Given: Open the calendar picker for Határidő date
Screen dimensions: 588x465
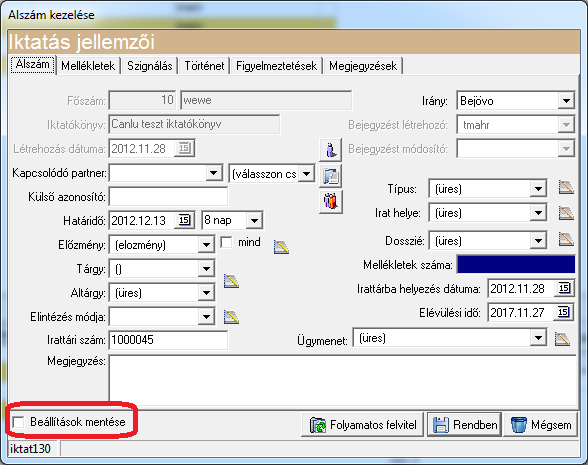Looking at the screenshot, I should coord(184,220).
